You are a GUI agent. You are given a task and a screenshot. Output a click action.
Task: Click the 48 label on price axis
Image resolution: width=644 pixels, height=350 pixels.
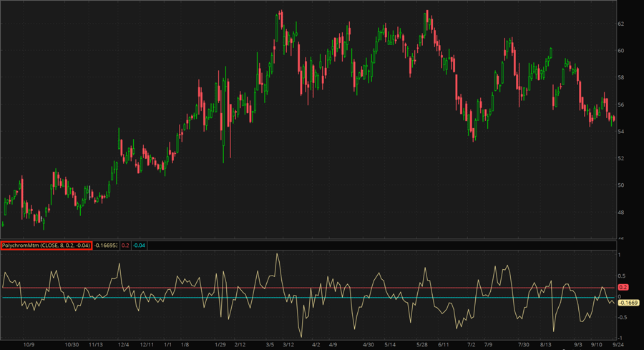point(621,213)
